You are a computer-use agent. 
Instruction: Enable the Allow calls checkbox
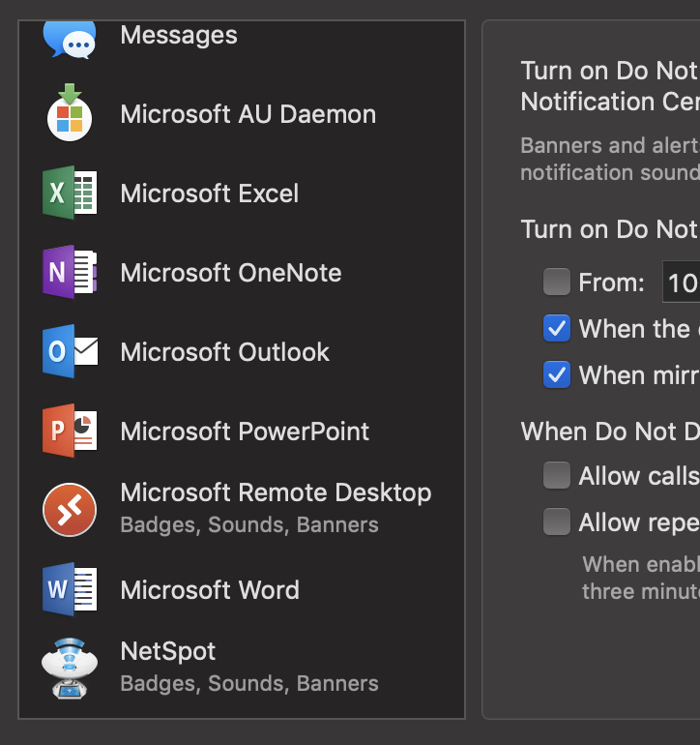(557, 475)
